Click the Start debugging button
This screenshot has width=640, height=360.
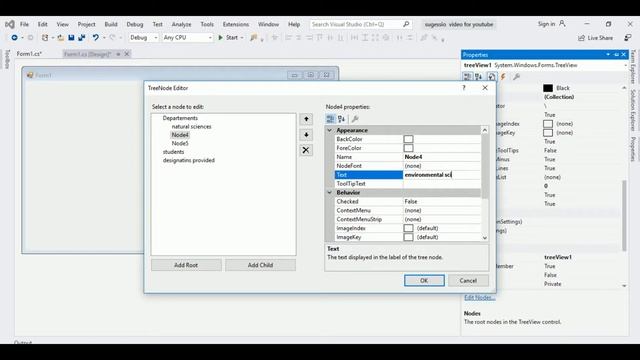(x=228, y=38)
